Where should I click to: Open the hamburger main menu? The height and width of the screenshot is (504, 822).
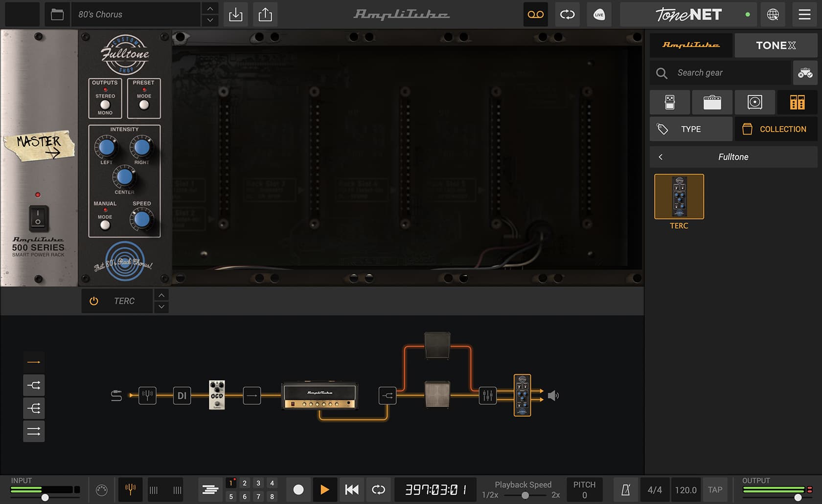pyautogui.click(x=804, y=15)
